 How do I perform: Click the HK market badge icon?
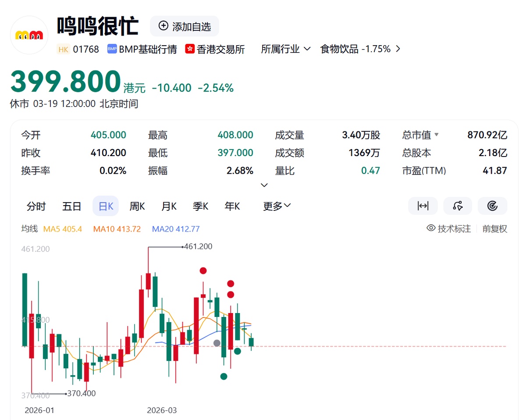(64, 49)
